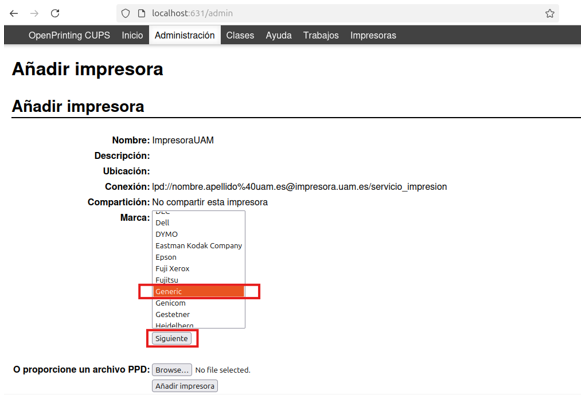Click the Añadir impresora button
Image resolution: width=581 pixels, height=400 pixels.
(185, 386)
